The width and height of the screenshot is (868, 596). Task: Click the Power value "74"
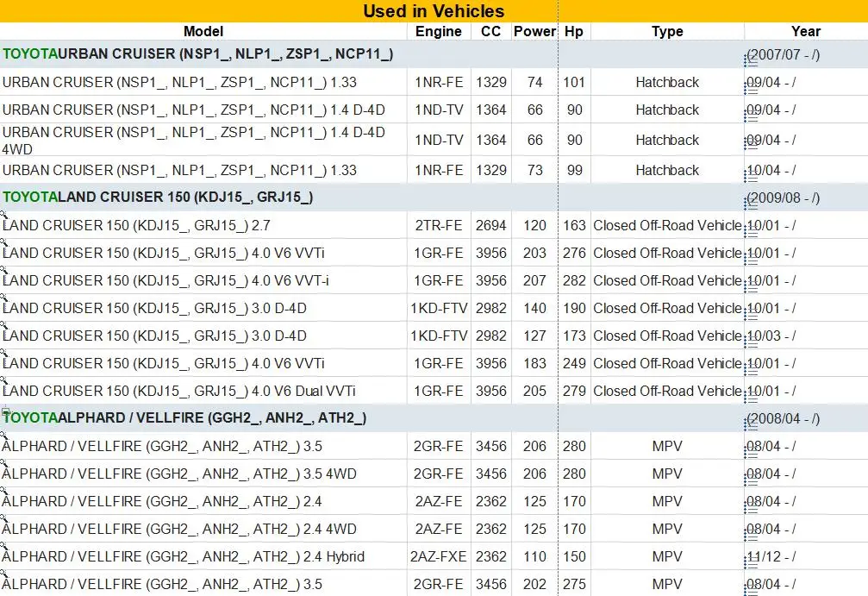pos(534,83)
